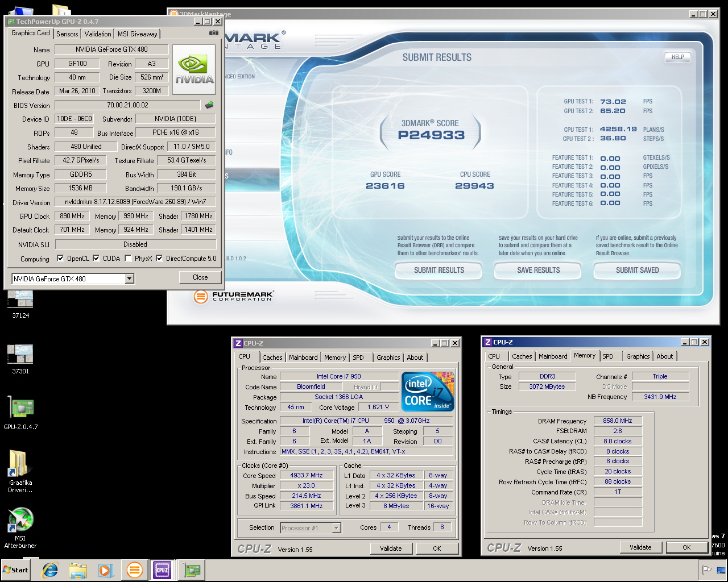Open the GeForce GTX 480 card dropdown
Viewport: 728px width, 582px height.
click(130, 278)
